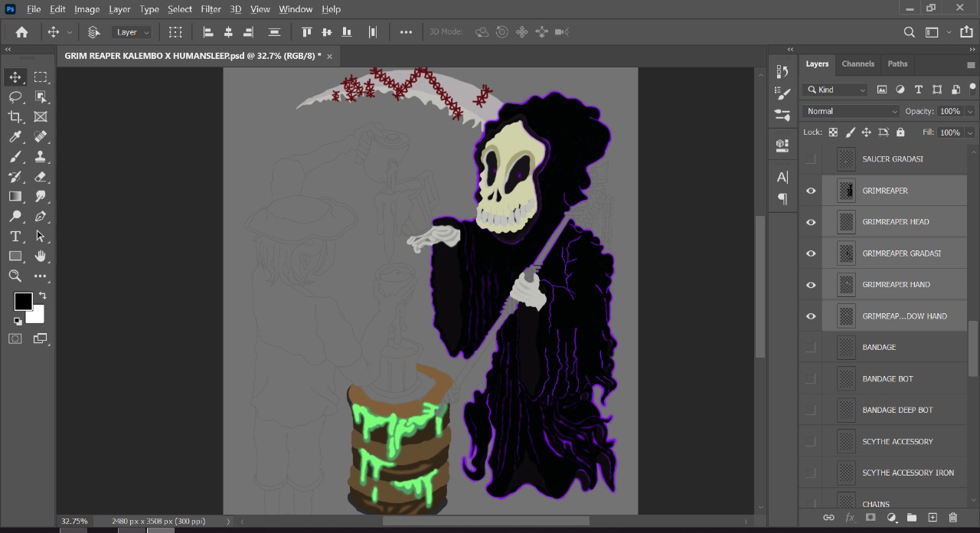This screenshot has width=980, height=533.
Task: Click the GRIMREAPER layer thumbnail
Action: pyautogui.click(x=846, y=191)
